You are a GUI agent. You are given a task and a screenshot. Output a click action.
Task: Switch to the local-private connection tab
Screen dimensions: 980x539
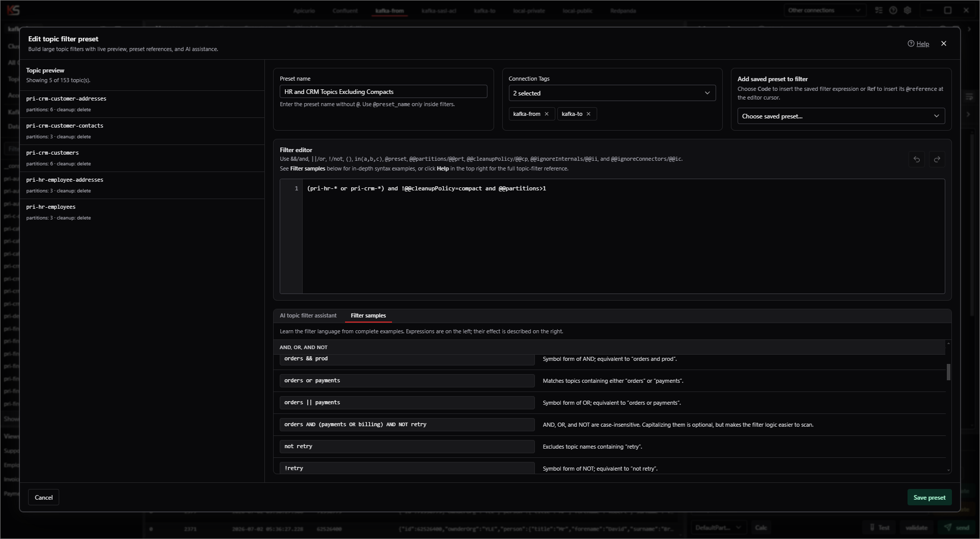click(529, 11)
